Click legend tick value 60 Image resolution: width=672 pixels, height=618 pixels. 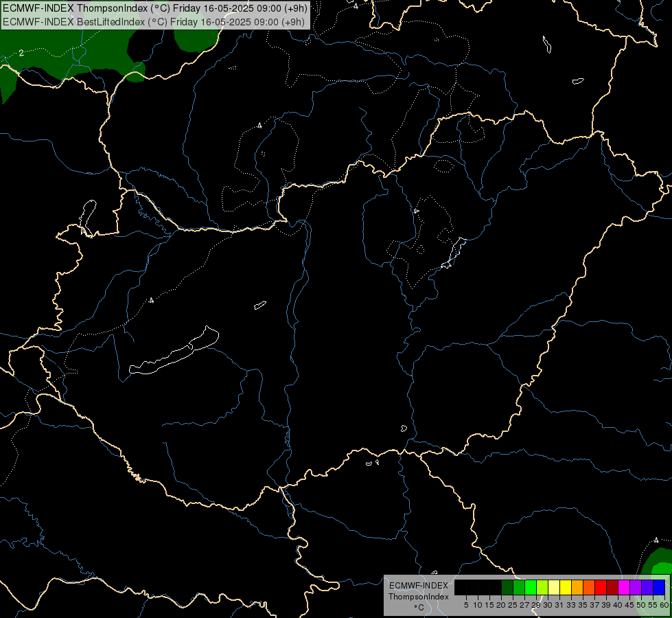pos(664,605)
